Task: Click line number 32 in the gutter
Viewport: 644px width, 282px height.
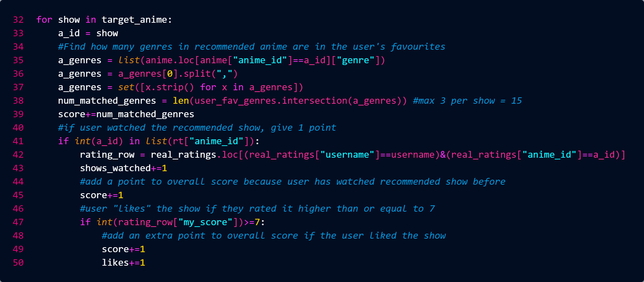Action: tap(18, 20)
